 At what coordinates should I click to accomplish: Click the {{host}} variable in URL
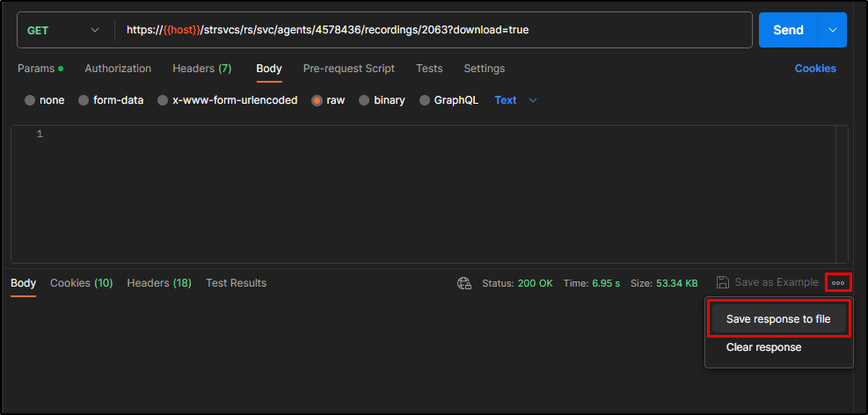pos(181,30)
